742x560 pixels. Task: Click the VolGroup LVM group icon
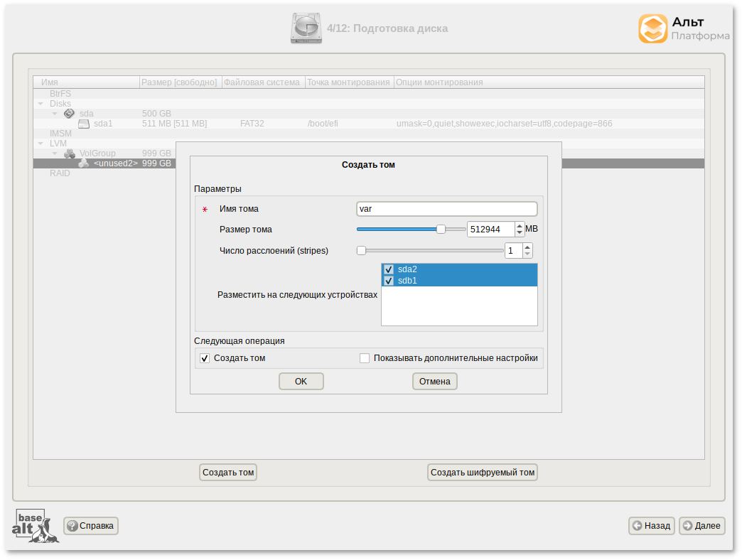pyautogui.click(x=70, y=154)
